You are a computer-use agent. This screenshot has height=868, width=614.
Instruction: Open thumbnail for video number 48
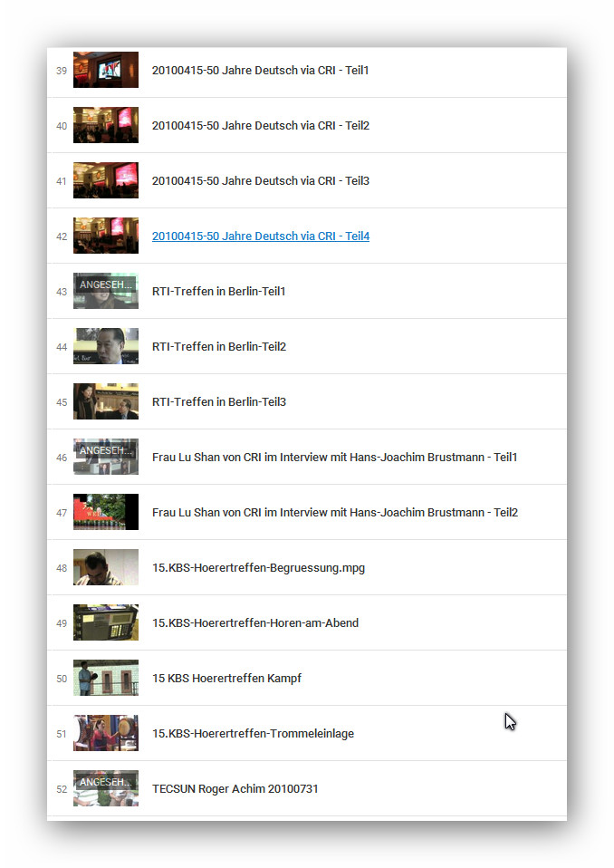[106, 567]
